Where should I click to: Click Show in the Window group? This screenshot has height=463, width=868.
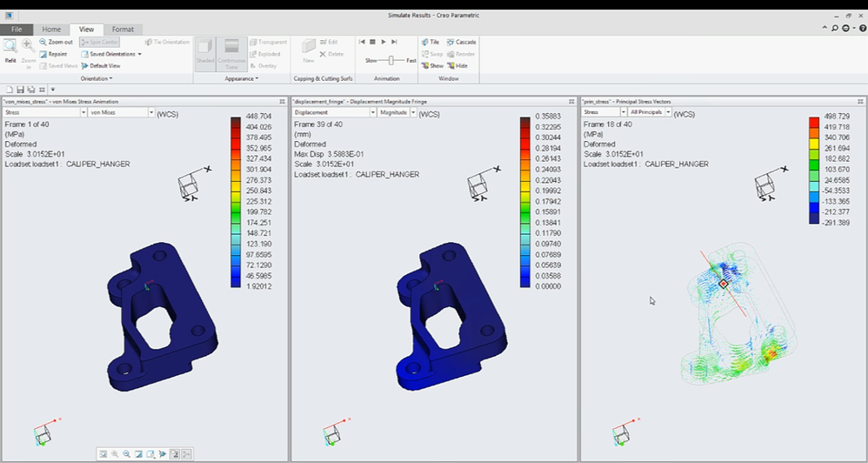point(432,66)
